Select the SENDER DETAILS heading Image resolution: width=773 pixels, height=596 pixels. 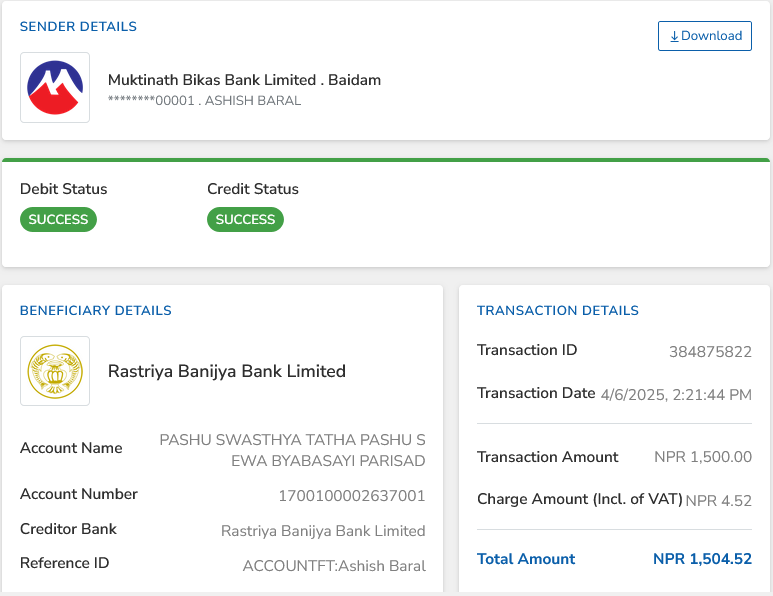click(x=78, y=27)
